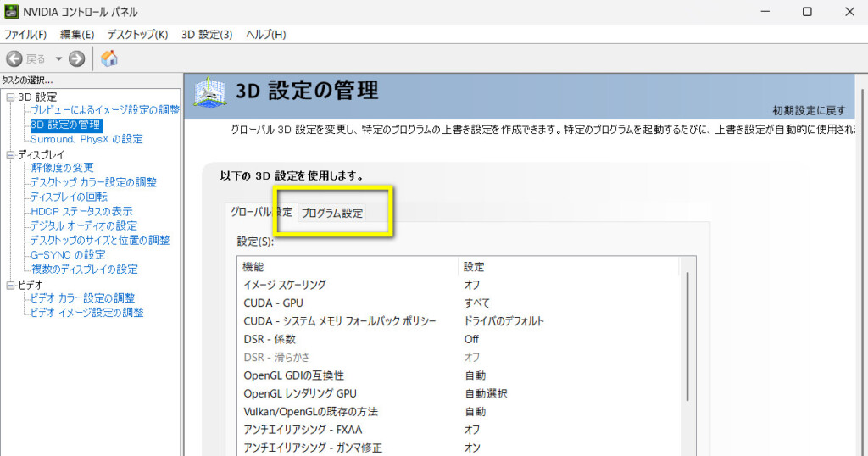Open the ヘルプ(H) menu

[x=265, y=34]
